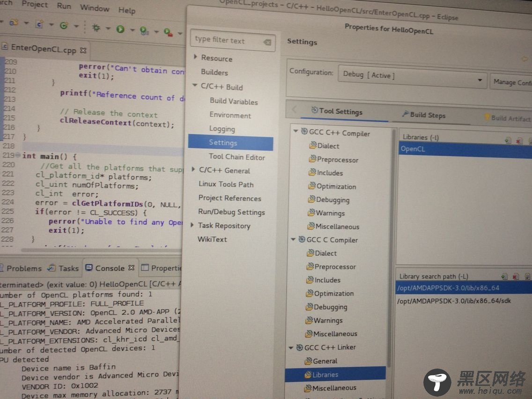The height and width of the screenshot is (399, 532).
Task: Switch to the Build Artifact tab
Action: (508, 118)
